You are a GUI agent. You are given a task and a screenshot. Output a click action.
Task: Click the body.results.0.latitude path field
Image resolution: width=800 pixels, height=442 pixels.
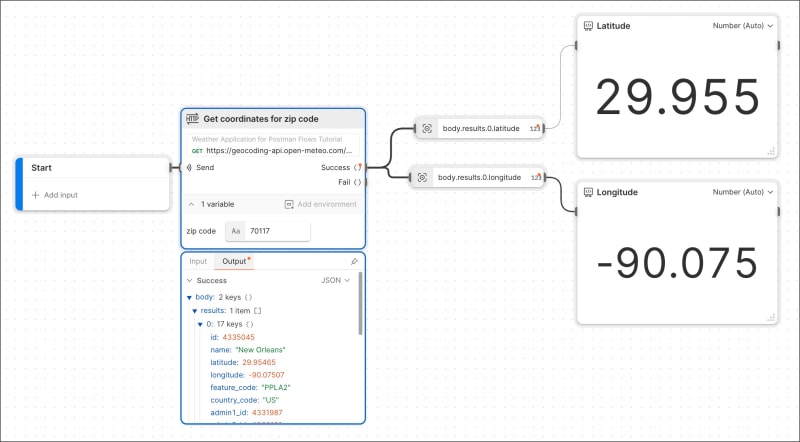tap(481, 129)
